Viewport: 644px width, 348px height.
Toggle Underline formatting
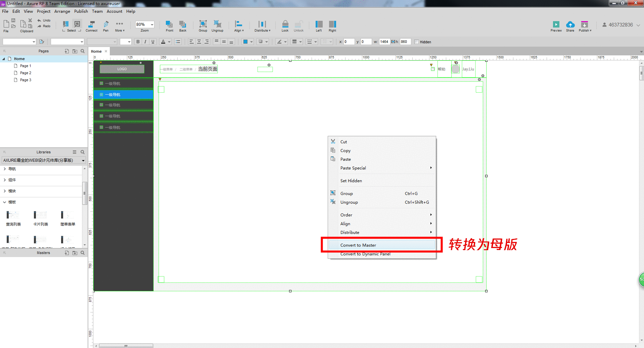pos(153,42)
